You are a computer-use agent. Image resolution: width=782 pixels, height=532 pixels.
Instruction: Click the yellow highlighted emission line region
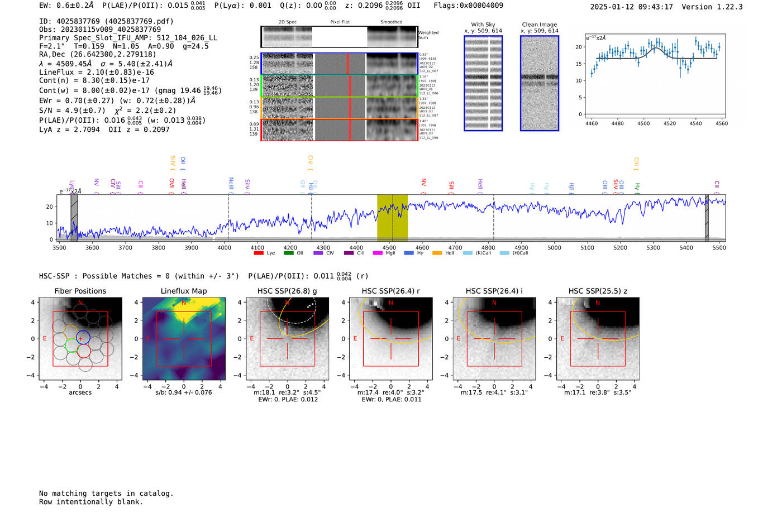pos(392,218)
